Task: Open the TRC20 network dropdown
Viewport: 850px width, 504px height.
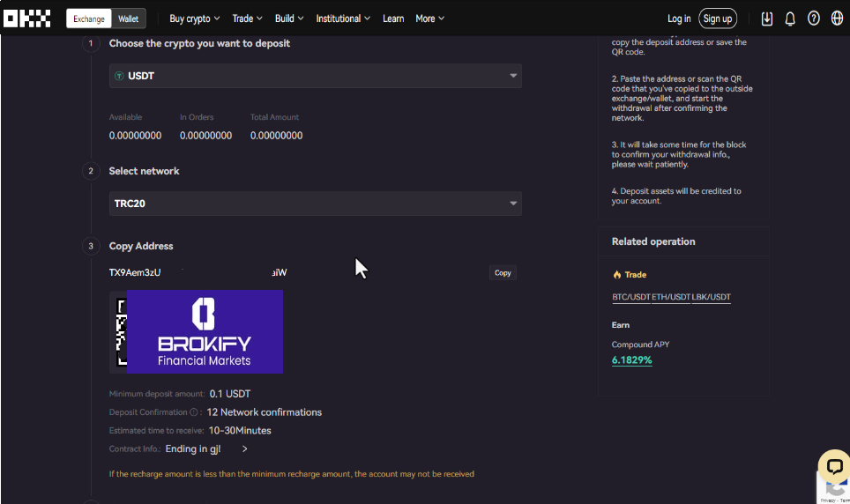Action: point(315,204)
